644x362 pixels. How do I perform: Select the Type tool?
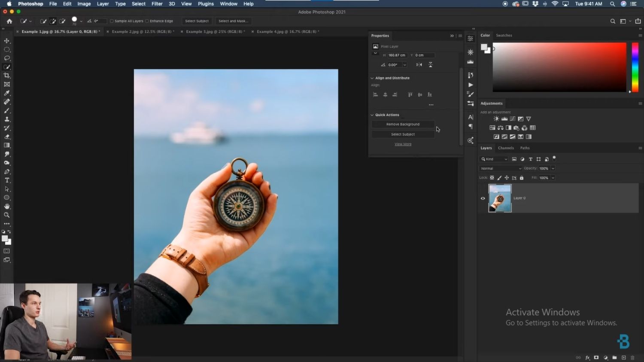(x=7, y=180)
